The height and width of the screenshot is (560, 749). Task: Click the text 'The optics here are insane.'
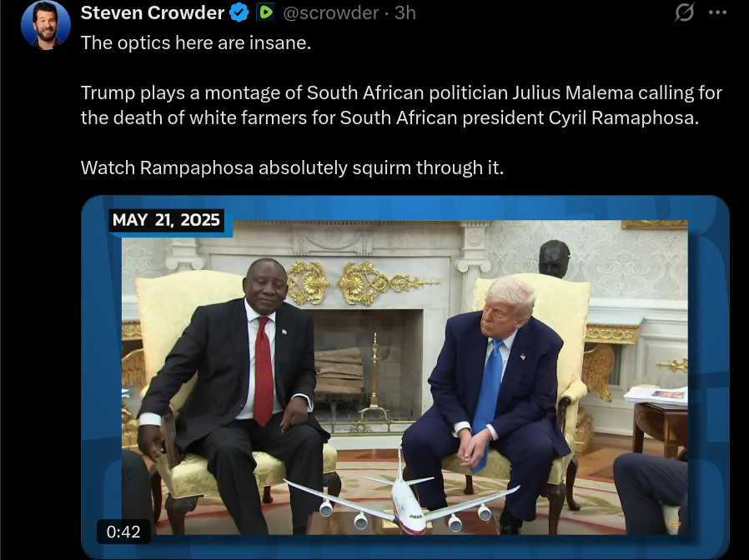click(x=196, y=43)
